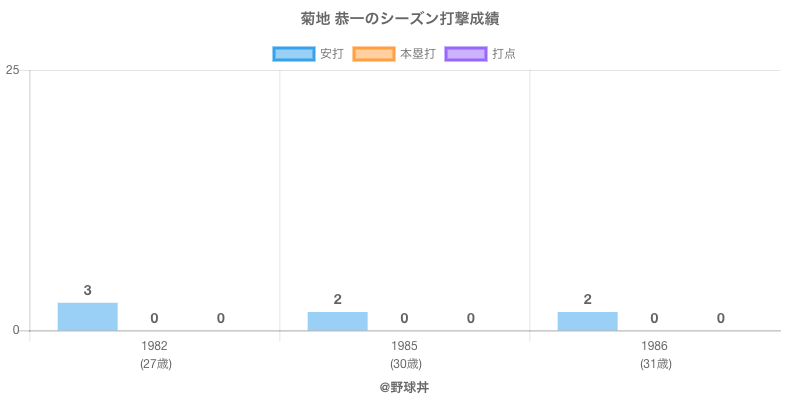Viewport: 800px width, 400px height.
Task: Select the blue 安打 bar for 1986
Action: point(588,321)
